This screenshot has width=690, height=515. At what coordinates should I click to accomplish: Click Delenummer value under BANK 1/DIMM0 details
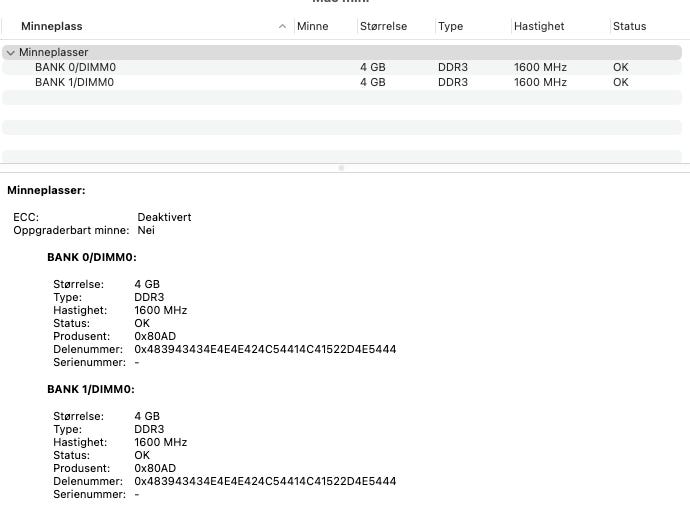pos(265,482)
